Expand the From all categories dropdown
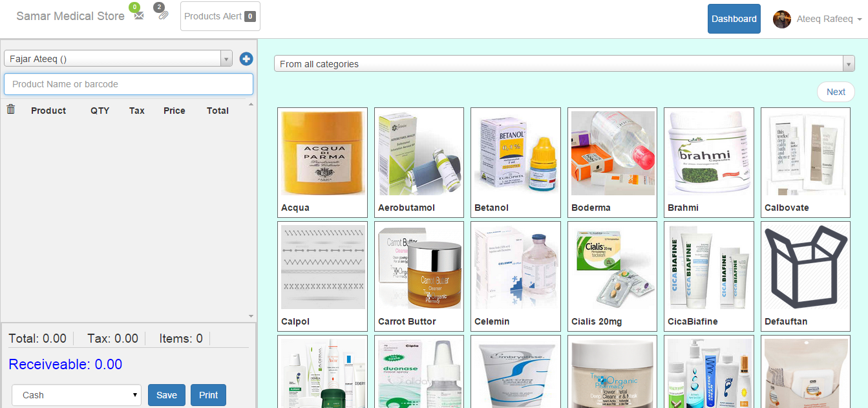The height and width of the screenshot is (408, 868). click(564, 64)
